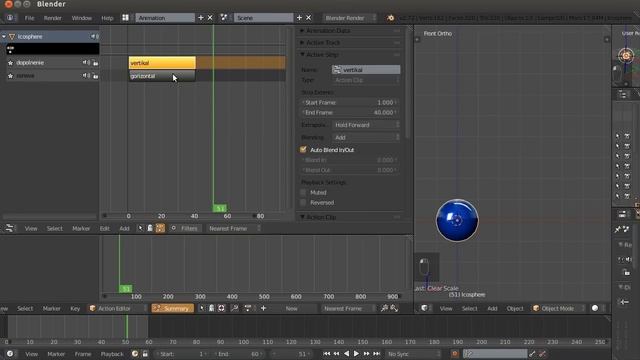Open the File menu

[x=29, y=18]
